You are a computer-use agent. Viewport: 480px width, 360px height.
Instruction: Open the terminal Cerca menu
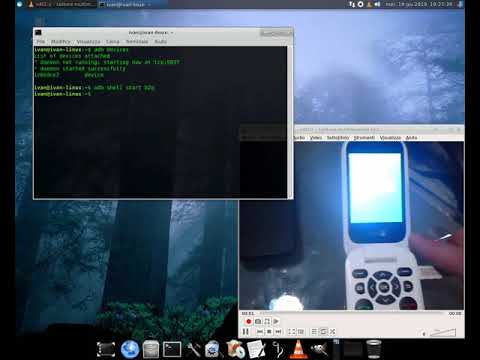(113, 42)
